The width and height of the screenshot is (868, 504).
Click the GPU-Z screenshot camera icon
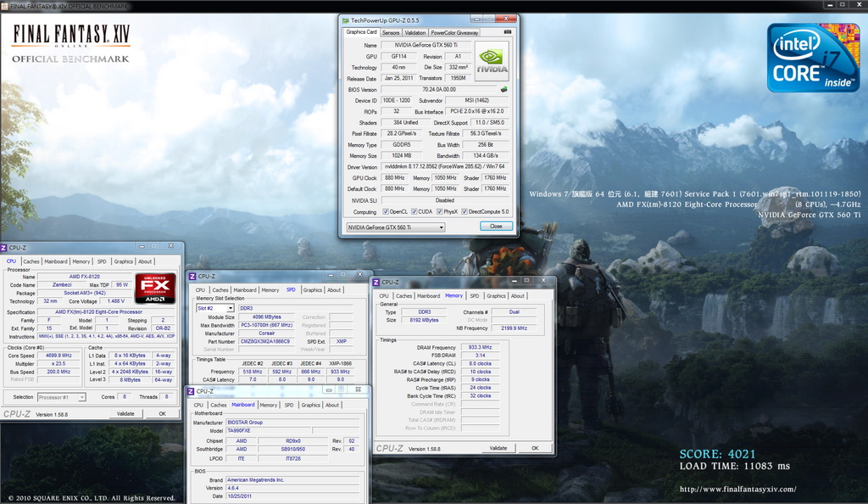(x=508, y=32)
